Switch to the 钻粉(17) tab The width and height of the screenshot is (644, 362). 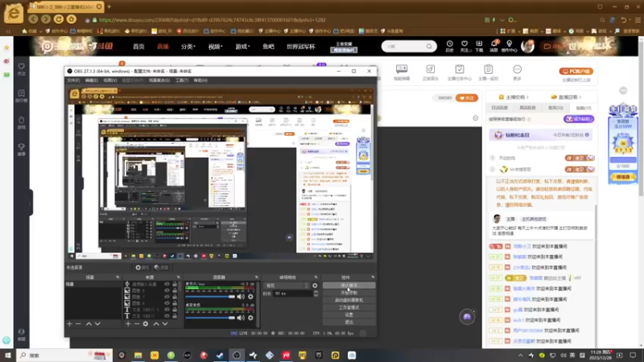pos(583,108)
